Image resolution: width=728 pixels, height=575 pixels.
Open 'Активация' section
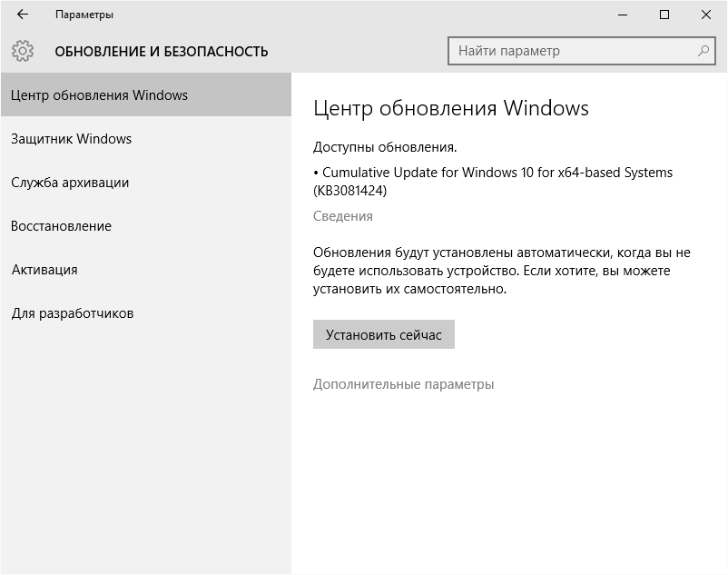[x=146, y=270]
